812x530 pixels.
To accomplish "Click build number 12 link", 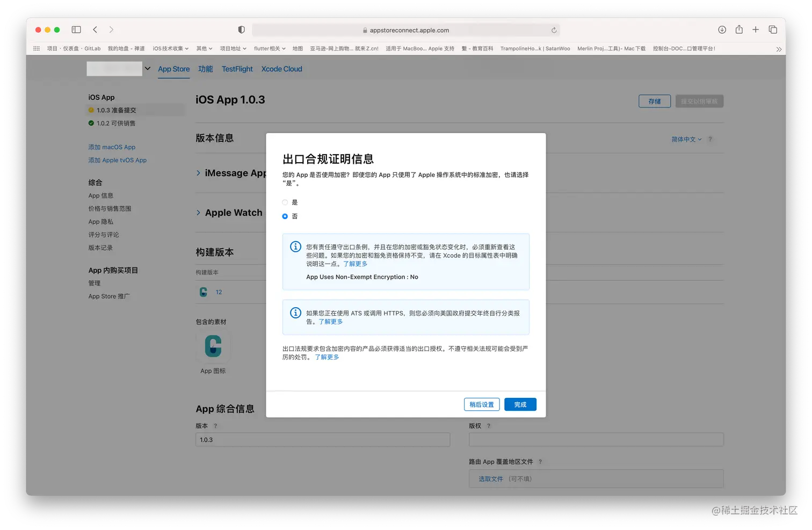I will click(219, 292).
